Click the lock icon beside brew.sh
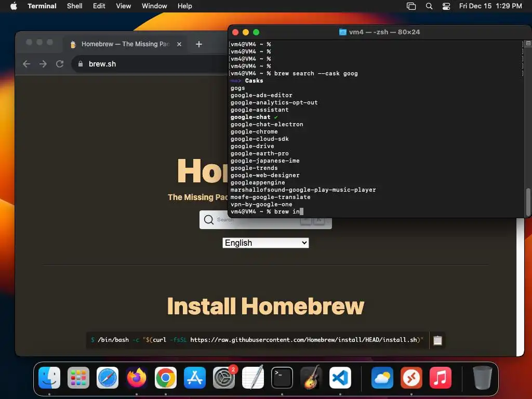The image size is (532, 399). tap(81, 64)
